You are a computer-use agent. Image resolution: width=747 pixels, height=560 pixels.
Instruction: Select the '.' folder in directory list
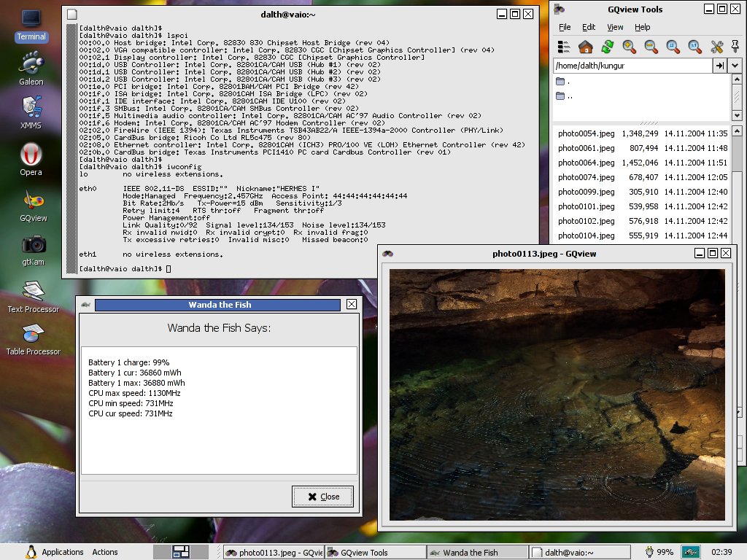[x=641, y=82]
